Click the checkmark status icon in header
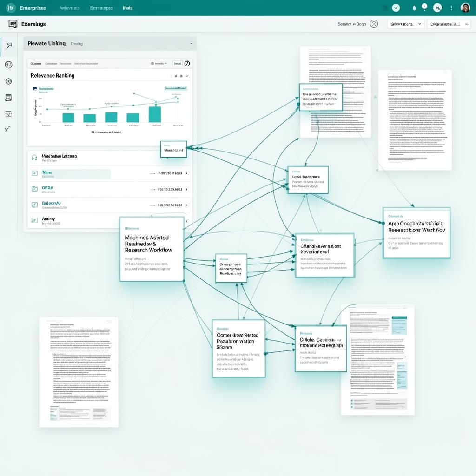The height and width of the screenshot is (476, 476). point(396,8)
